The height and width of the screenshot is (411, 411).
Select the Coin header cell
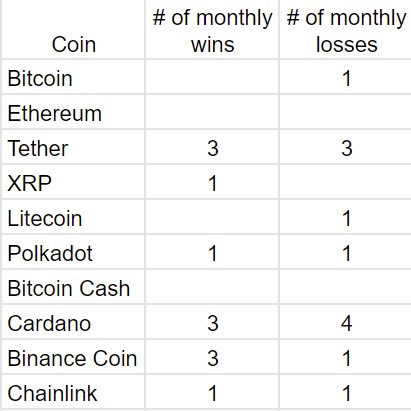coord(73,29)
